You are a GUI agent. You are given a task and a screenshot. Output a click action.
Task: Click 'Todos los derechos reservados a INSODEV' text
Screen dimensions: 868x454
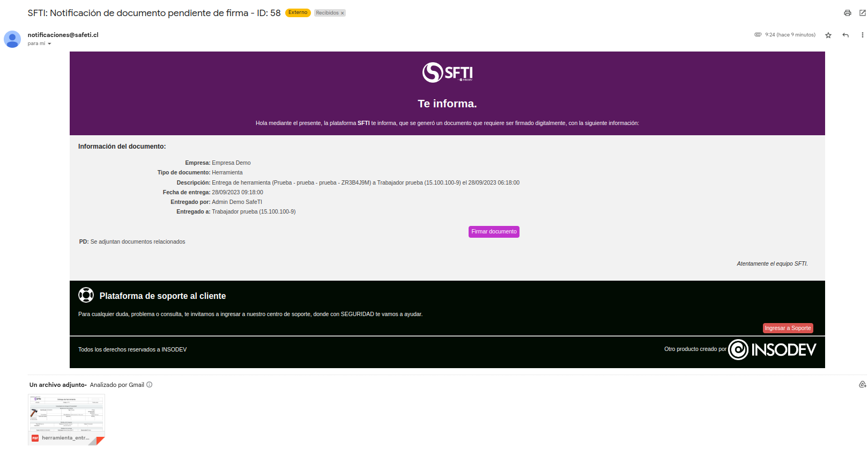click(x=132, y=350)
